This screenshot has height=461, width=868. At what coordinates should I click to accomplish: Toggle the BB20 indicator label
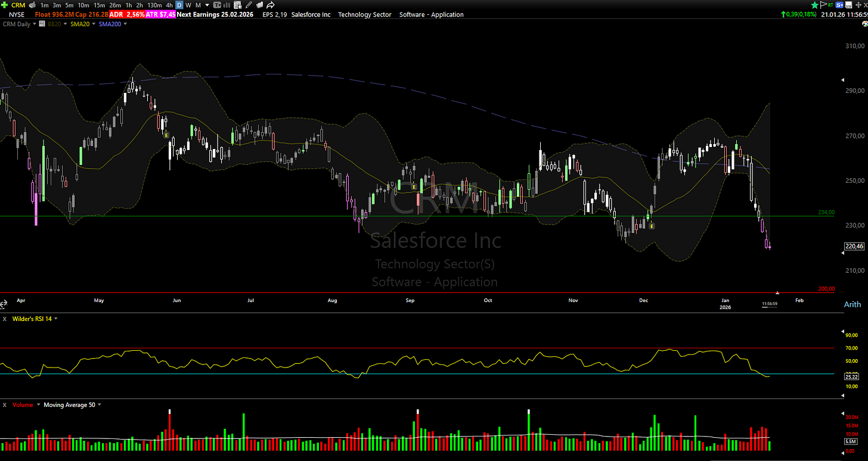point(54,24)
